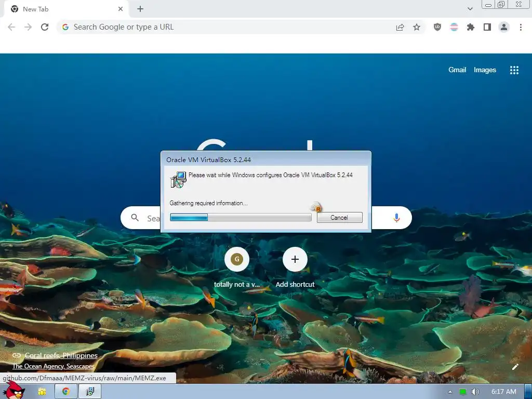Viewport: 532px width, 399px height.
Task: Close the New Tab tab
Action: click(121, 9)
